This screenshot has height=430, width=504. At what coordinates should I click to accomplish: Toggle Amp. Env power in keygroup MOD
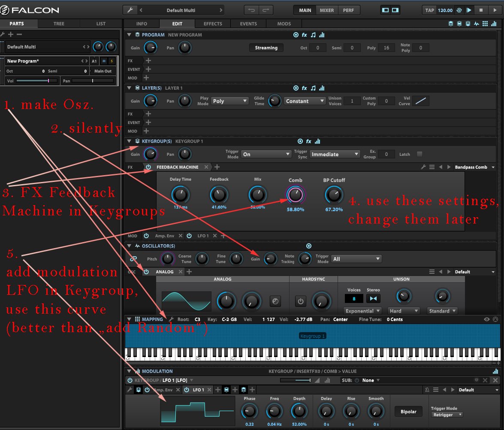point(146,236)
